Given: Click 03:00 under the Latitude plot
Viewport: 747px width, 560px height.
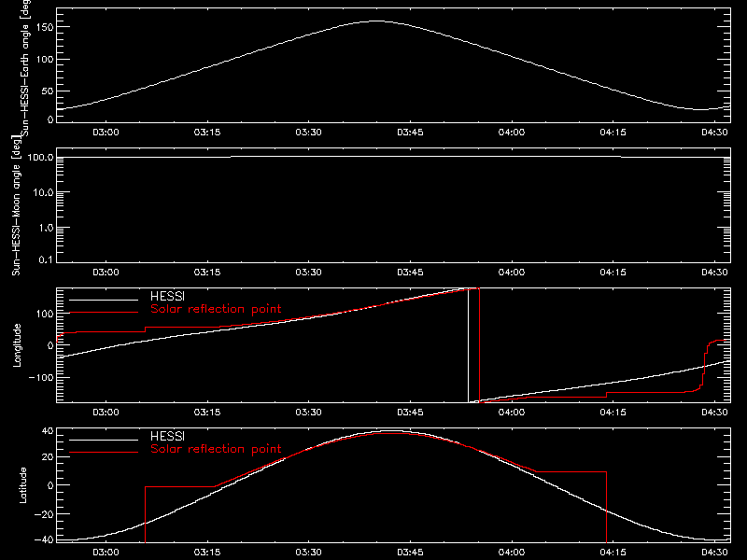Looking at the screenshot, I should click(x=106, y=553).
